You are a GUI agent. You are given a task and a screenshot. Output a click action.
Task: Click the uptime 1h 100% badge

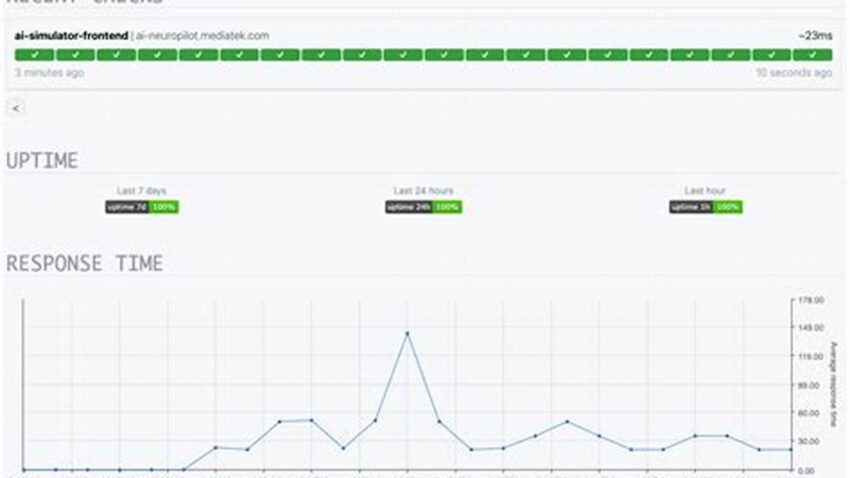[x=706, y=207]
